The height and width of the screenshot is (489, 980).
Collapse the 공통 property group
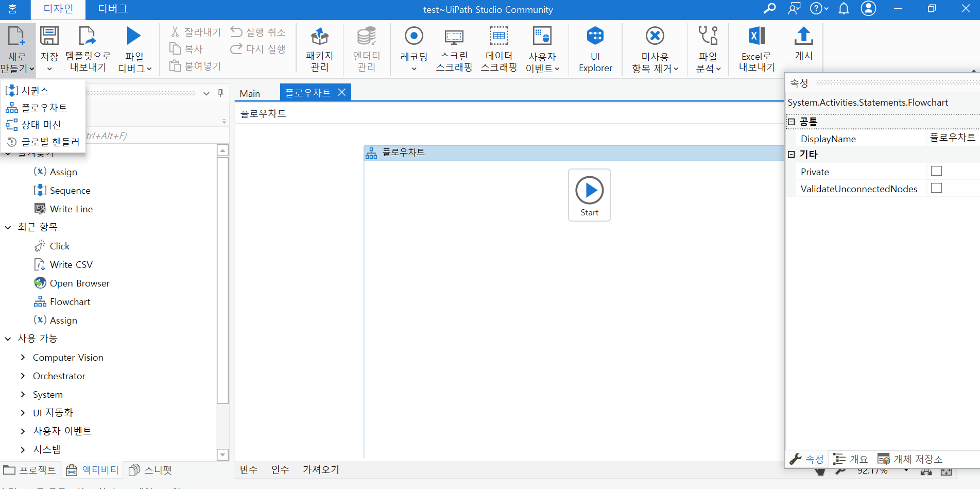(x=792, y=122)
